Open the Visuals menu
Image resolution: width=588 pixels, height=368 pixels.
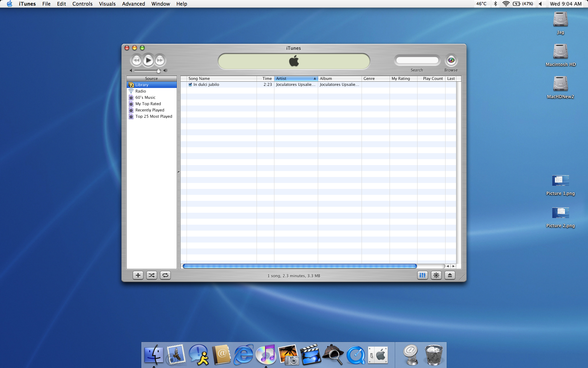pyautogui.click(x=107, y=4)
